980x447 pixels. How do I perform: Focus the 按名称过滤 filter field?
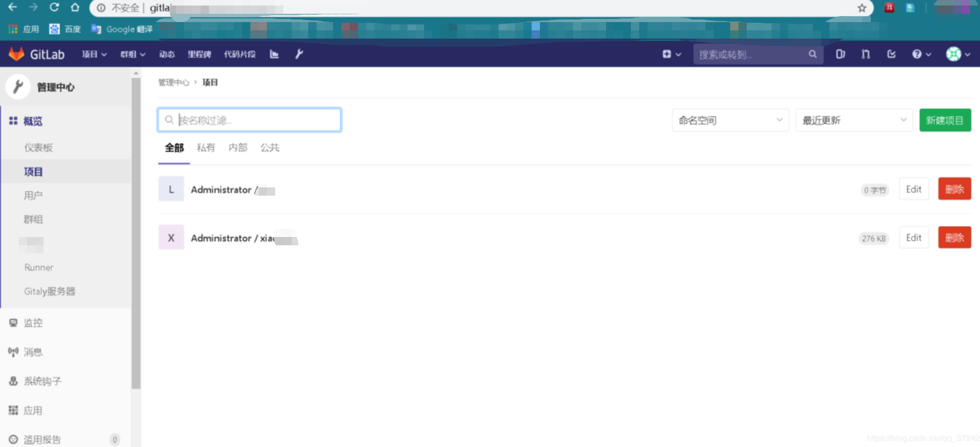[249, 120]
